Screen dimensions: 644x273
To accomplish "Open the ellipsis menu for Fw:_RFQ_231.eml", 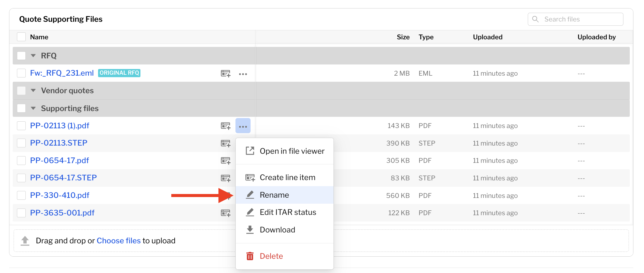I will coord(243,74).
